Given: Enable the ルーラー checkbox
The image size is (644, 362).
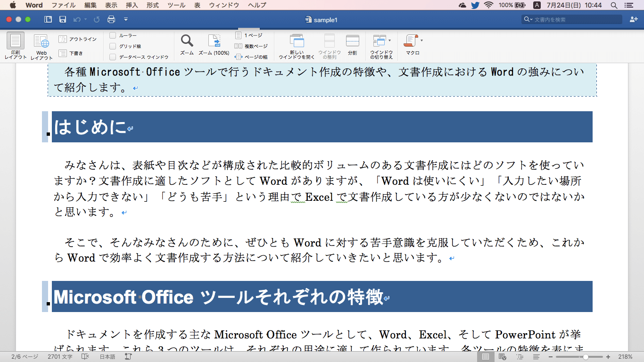Looking at the screenshot, I should (x=113, y=35).
